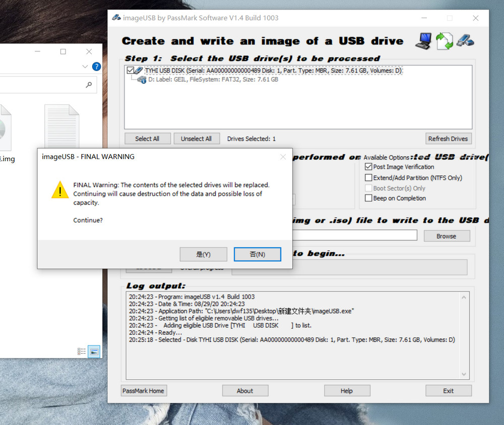Click the log output scroll up arrow
The width and height of the screenshot is (504, 425).
click(x=464, y=298)
